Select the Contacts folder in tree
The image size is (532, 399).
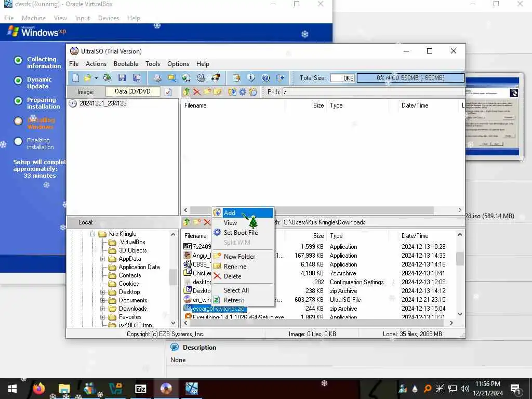point(130,275)
